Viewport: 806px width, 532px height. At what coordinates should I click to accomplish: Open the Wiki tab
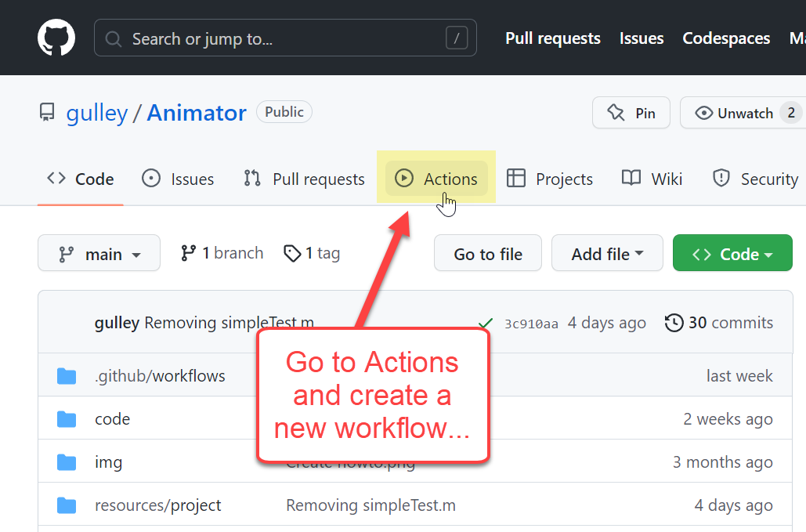point(652,179)
